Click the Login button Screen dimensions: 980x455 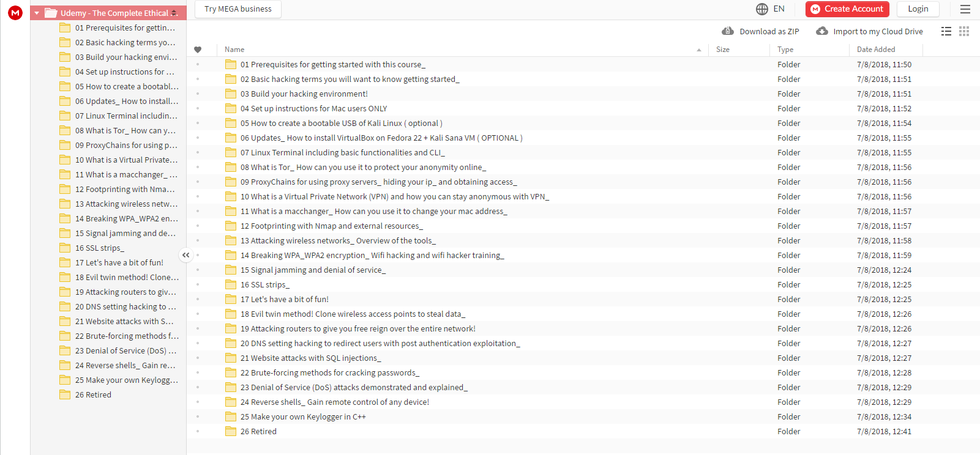(918, 9)
